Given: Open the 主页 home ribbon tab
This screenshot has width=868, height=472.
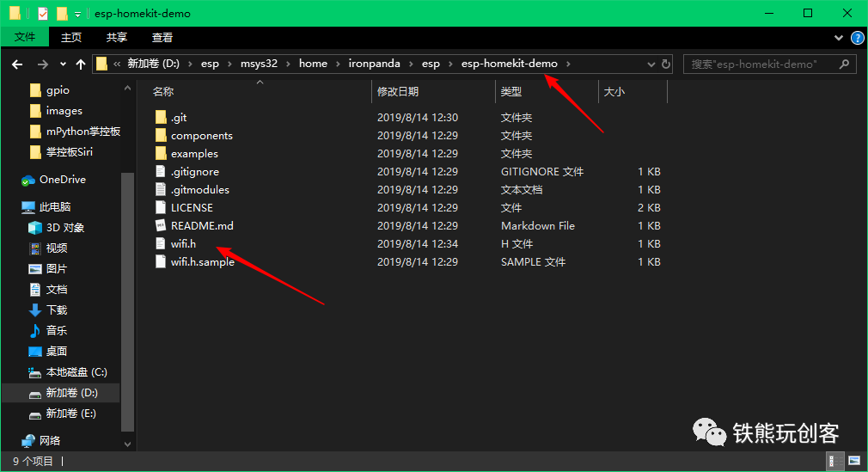Looking at the screenshot, I should pos(70,37).
